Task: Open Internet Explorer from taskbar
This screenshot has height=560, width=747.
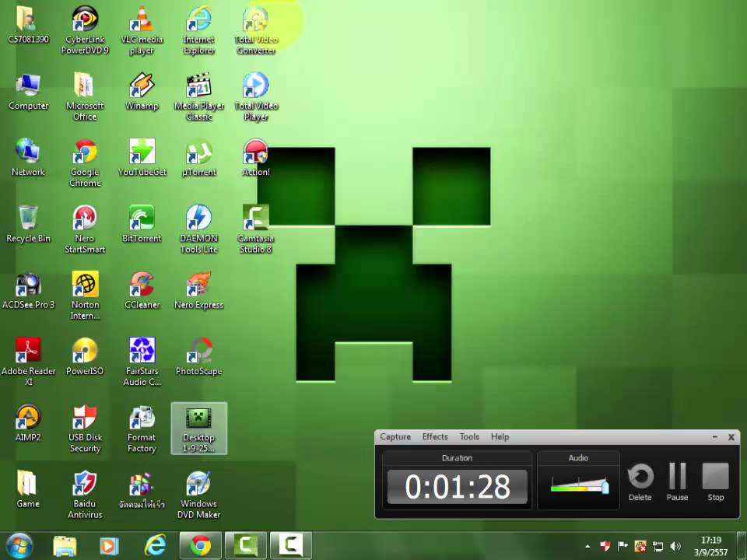Action: click(156, 546)
